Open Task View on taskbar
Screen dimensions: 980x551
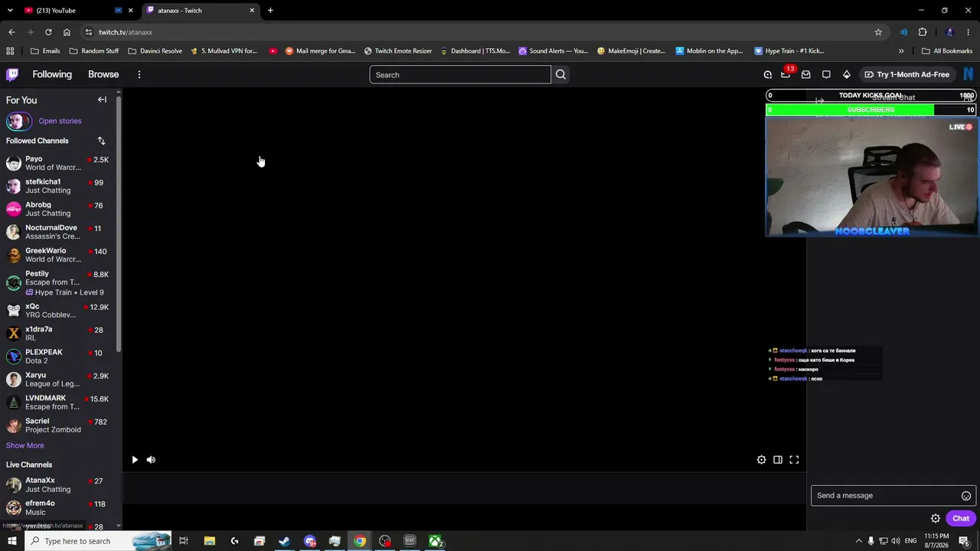[x=184, y=541]
